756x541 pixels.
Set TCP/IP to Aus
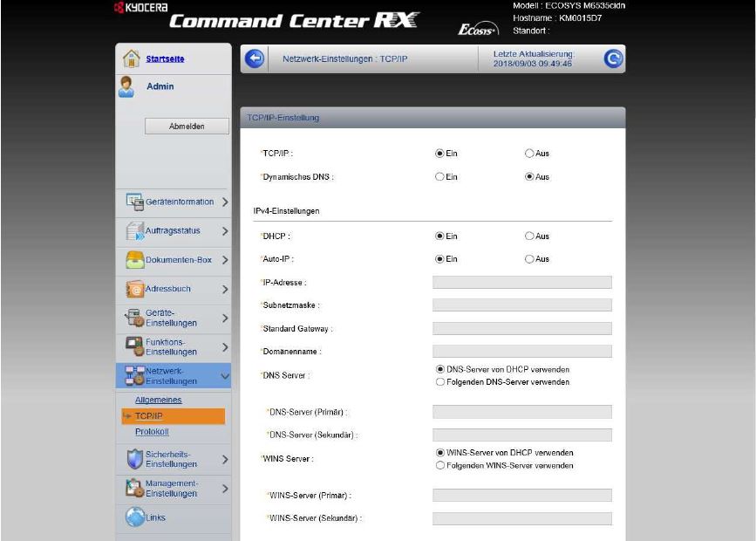[529, 154]
